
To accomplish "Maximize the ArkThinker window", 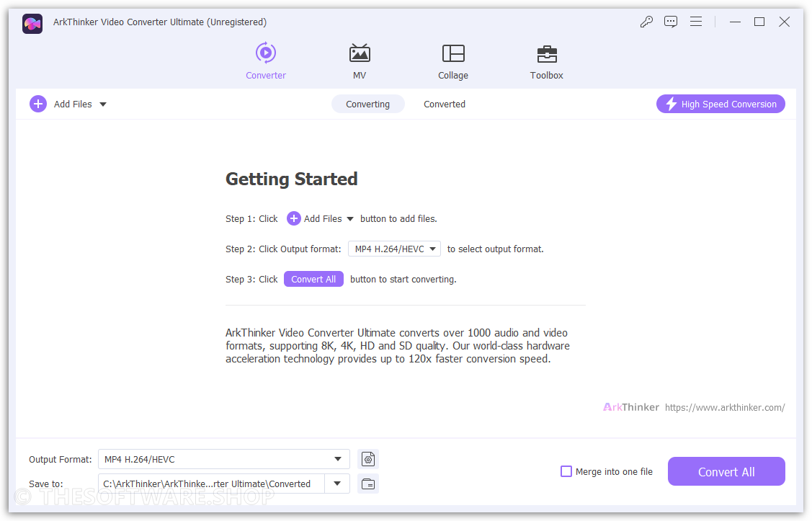I will click(x=759, y=22).
